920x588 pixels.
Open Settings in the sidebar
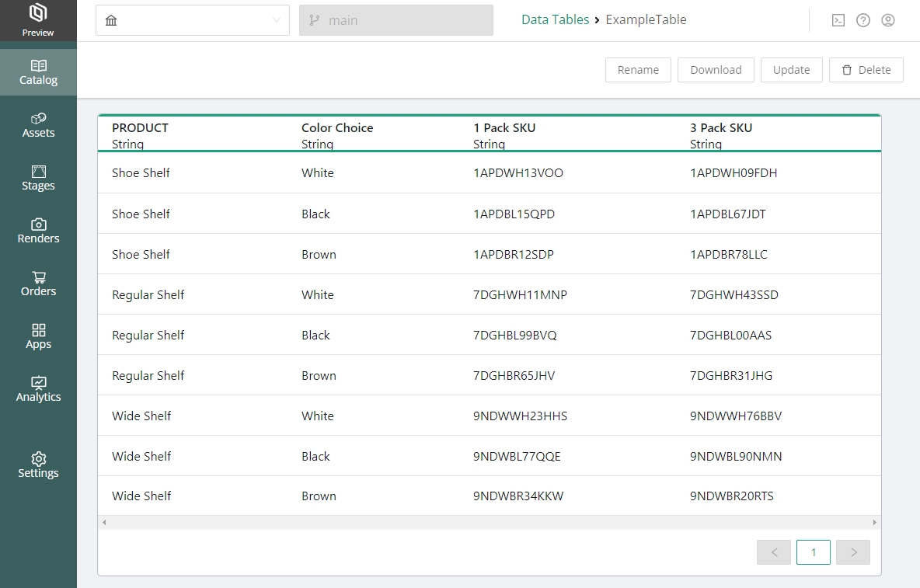[38, 465]
